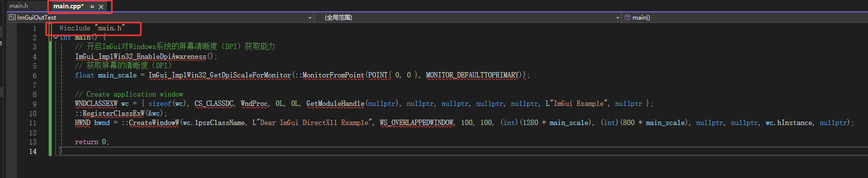The image size is (868, 178).
Task: Click the WNDCLASSEXW type name
Action: (x=96, y=104)
